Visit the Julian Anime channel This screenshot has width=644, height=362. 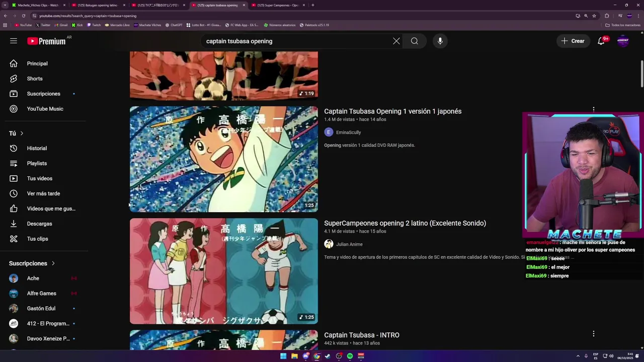[349, 244]
